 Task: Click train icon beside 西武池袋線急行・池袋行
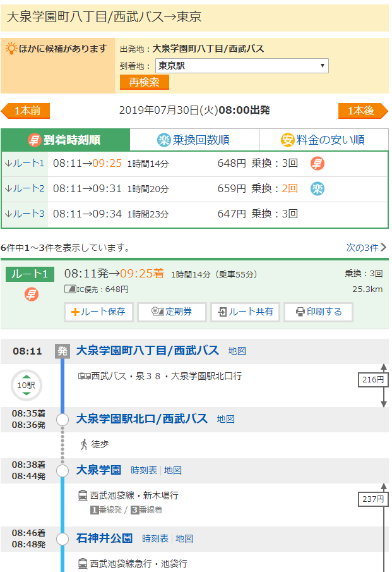tap(83, 564)
